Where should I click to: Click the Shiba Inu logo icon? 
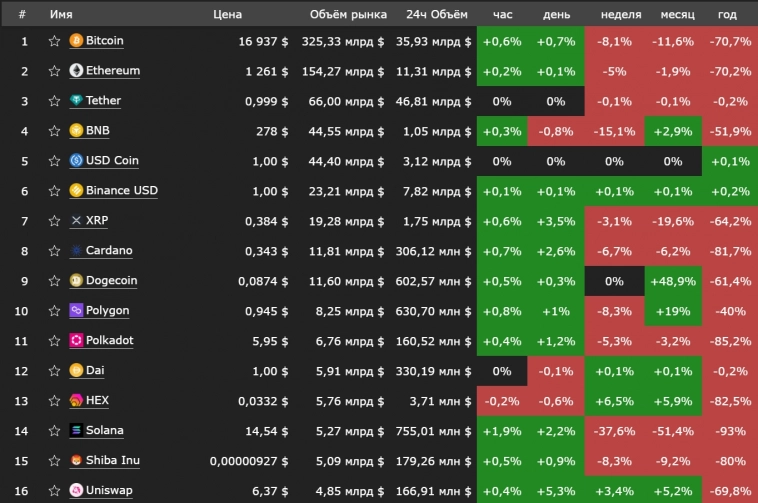pos(76,461)
